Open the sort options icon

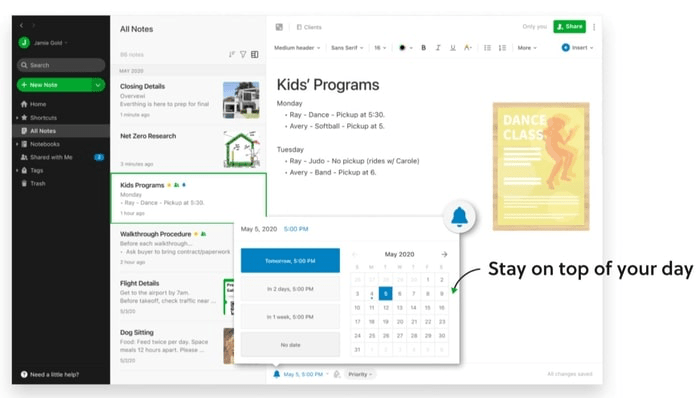pos(231,54)
